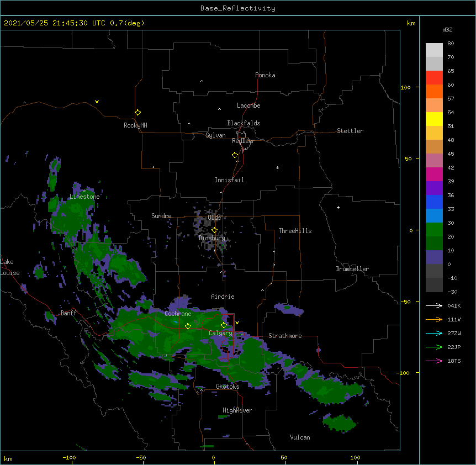Click the 18TS legend label text
This screenshot has width=476, height=465.
(454, 361)
